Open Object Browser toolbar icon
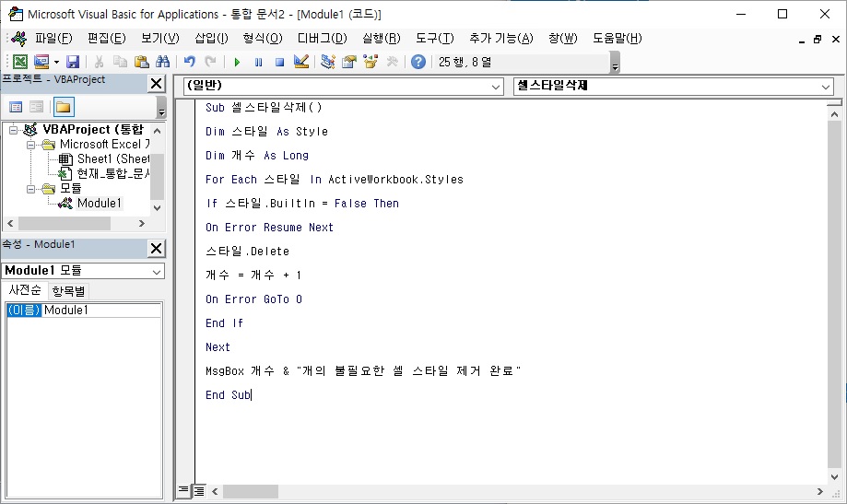This screenshot has height=504, width=847. point(371,62)
